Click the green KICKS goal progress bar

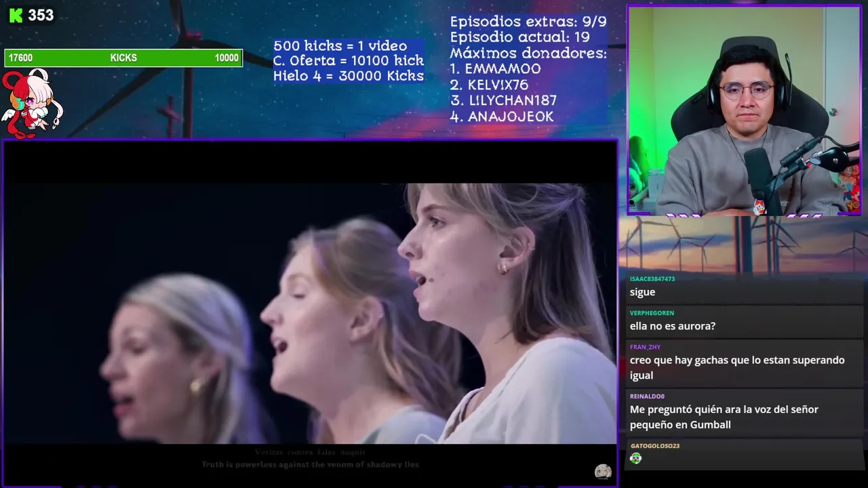(123, 58)
